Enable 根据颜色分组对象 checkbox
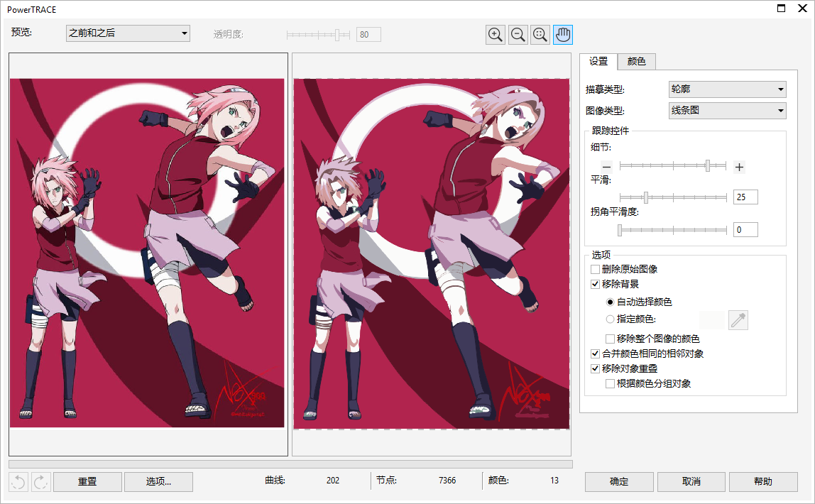815x504 pixels. (x=611, y=384)
